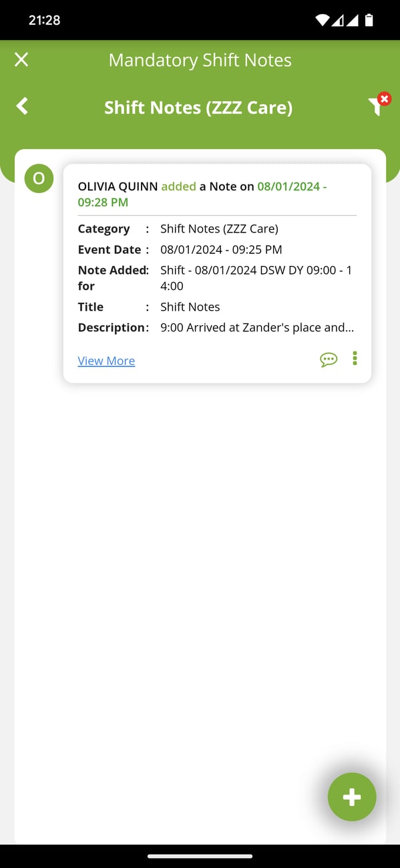The image size is (400, 868).
Task: Tap the green plus button to add a note
Action: (352, 797)
